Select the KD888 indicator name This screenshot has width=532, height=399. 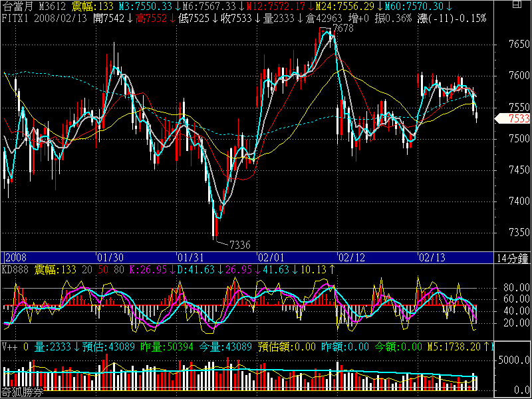pos(14,269)
